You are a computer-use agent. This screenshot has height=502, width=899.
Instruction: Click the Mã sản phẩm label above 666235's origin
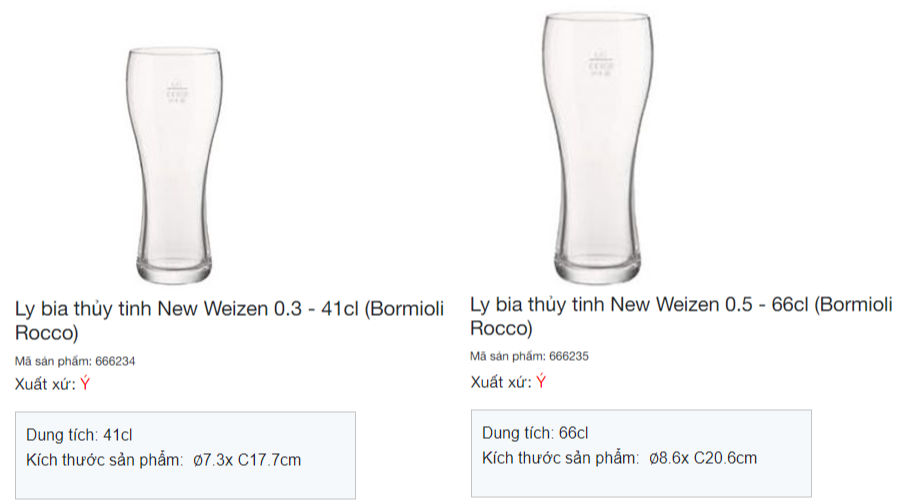(x=507, y=357)
